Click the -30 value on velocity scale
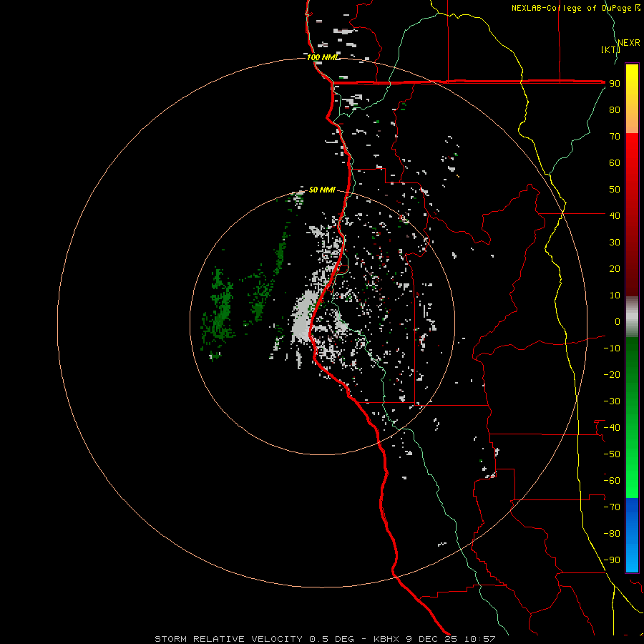644x644 pixels. pyautogui.click(x=612, y=401)
